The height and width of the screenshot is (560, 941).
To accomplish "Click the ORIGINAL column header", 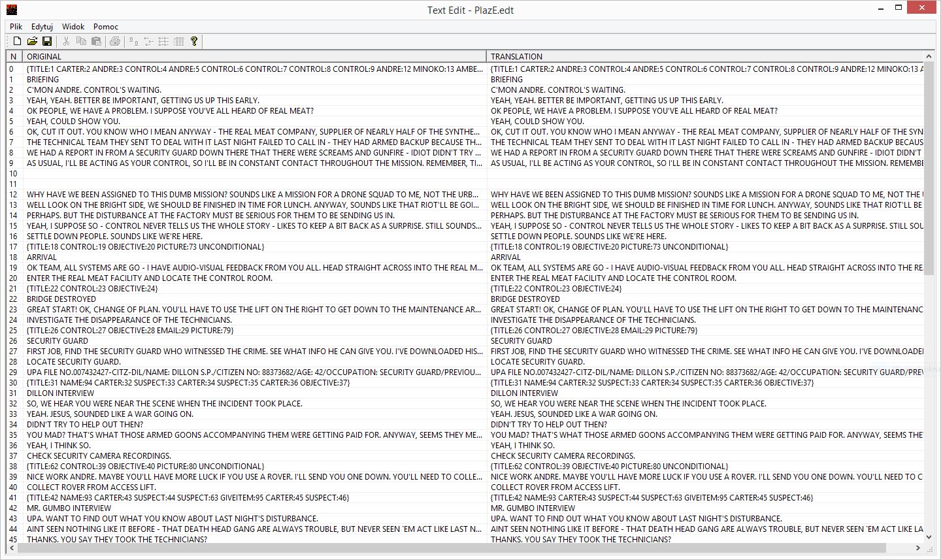I will coord(255,57).
